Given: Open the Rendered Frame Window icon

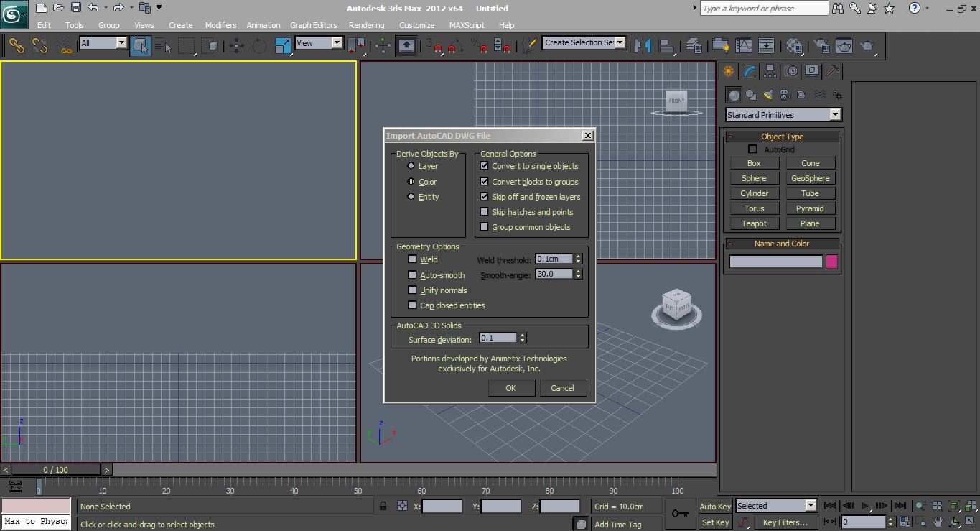Looking at the screenshot, I should [844, 46].
